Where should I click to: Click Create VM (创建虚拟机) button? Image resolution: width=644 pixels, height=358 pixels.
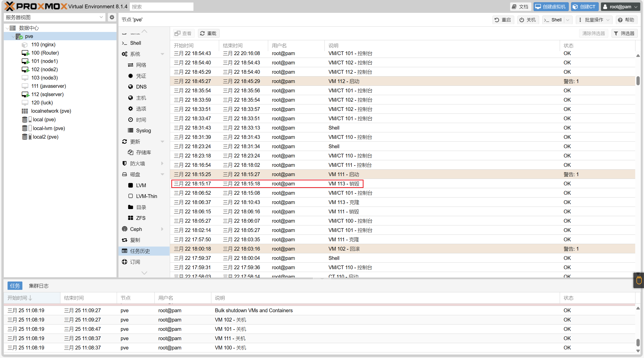coord(551,7)
